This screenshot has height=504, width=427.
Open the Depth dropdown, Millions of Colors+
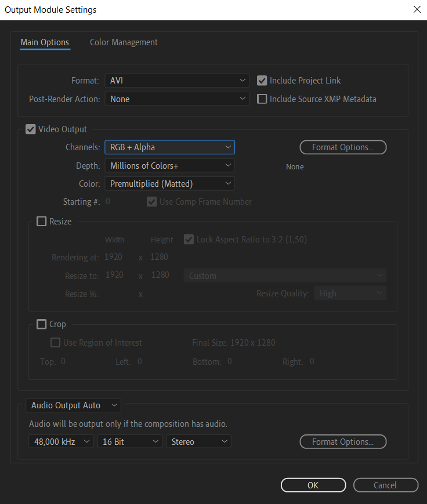[170, 165]
